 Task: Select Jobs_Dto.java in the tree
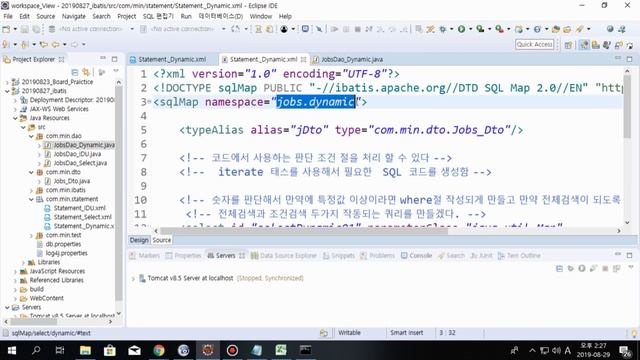[71, 181]
